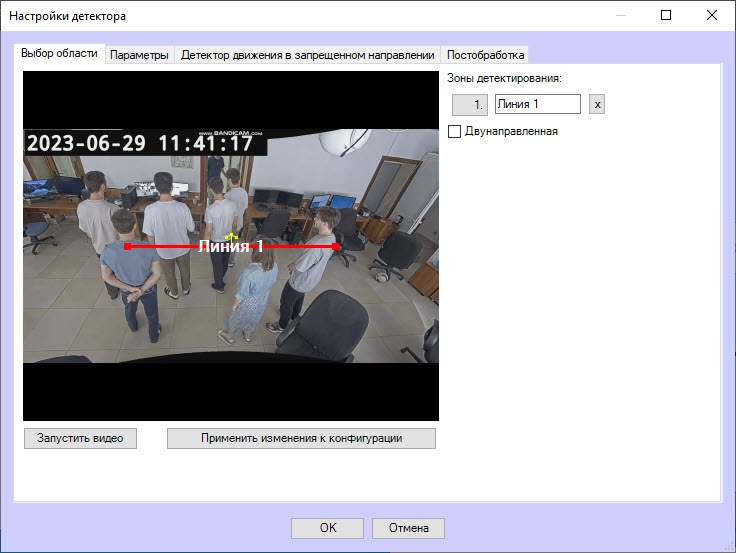Cancel with the Отмена button
Viewport: 736px width, 553px height.
pos(408,528)
